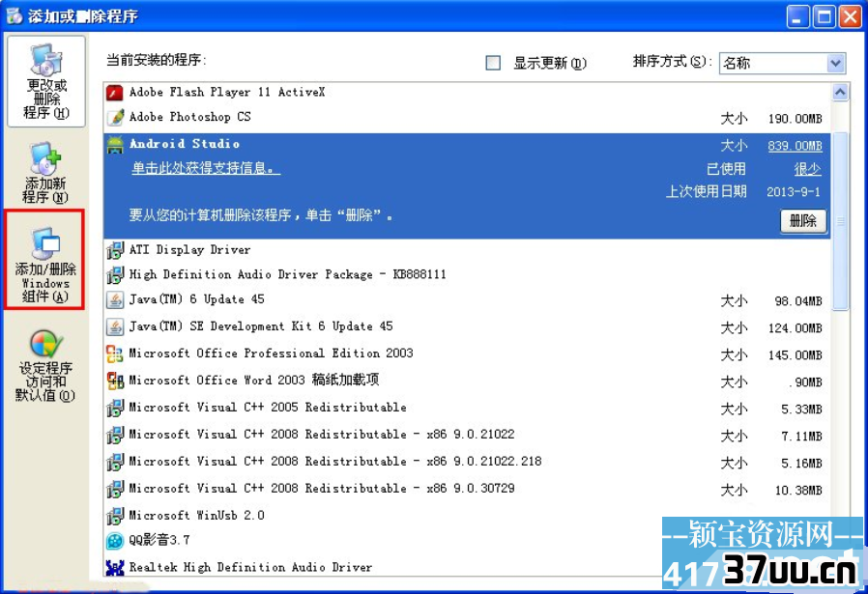Click Visual C++ 2008 9.0.21022.218 icon
Viewport: 868px width, 594px height.
[115, 462]
